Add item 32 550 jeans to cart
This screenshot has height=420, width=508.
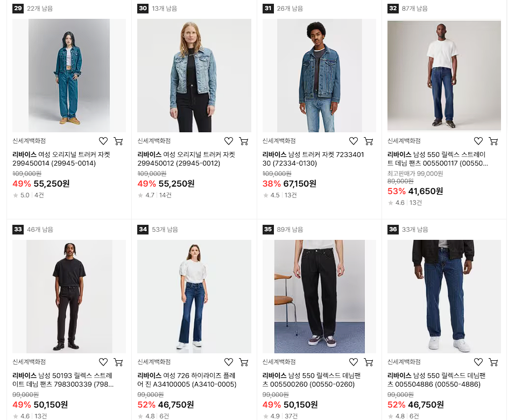493,141
